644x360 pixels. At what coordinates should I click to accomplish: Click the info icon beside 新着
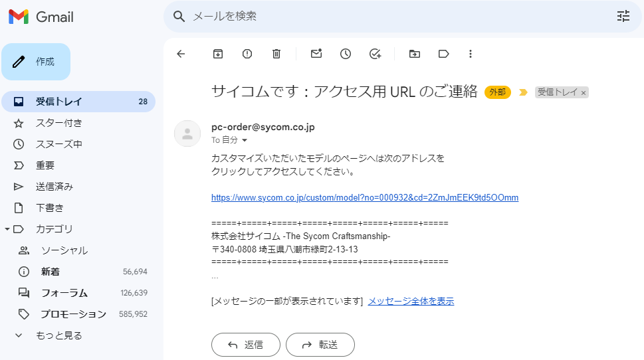(24, 272)
